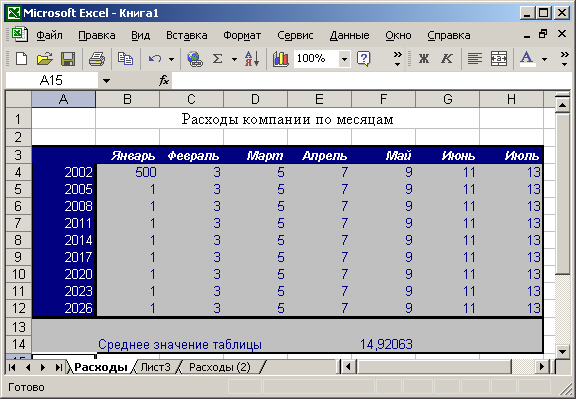576x399 pixels.
Task: Open a file with the Open folder icon
Action: pos(45,58)
